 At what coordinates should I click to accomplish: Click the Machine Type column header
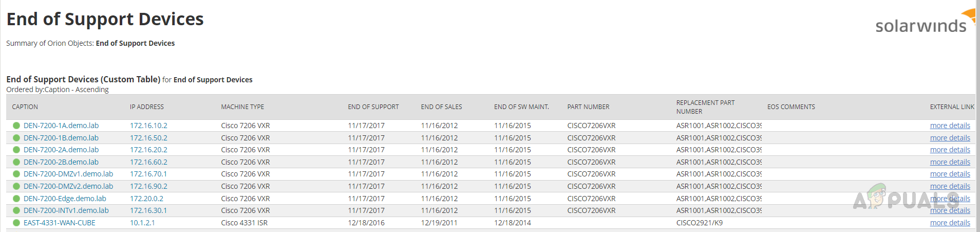coord(242,107)
